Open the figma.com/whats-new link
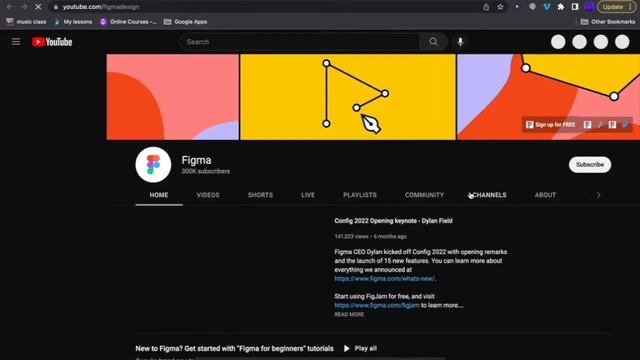This screenshot has height=360, width=640. tap(384, 278)
